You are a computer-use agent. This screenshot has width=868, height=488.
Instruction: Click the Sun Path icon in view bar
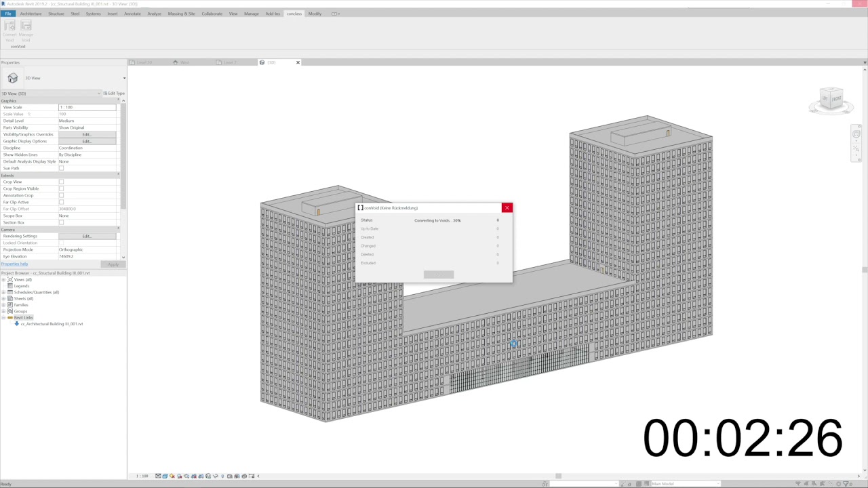coord(172,476)
